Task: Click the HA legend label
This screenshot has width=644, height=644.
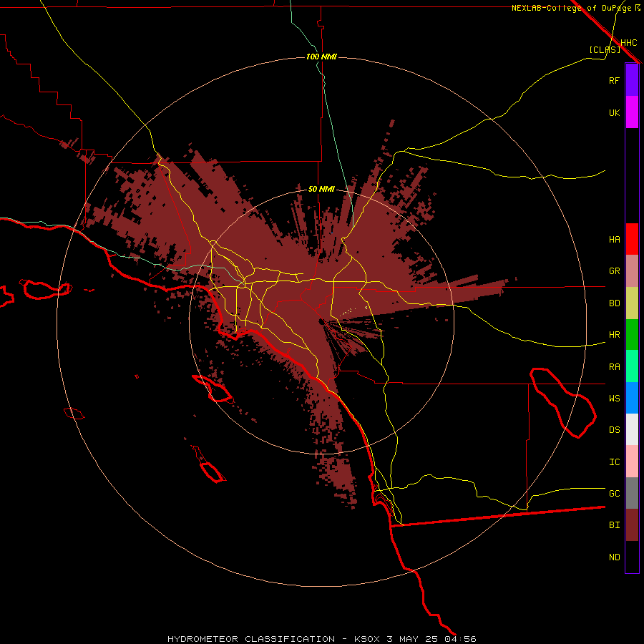Action: click(x=615, y=240)
